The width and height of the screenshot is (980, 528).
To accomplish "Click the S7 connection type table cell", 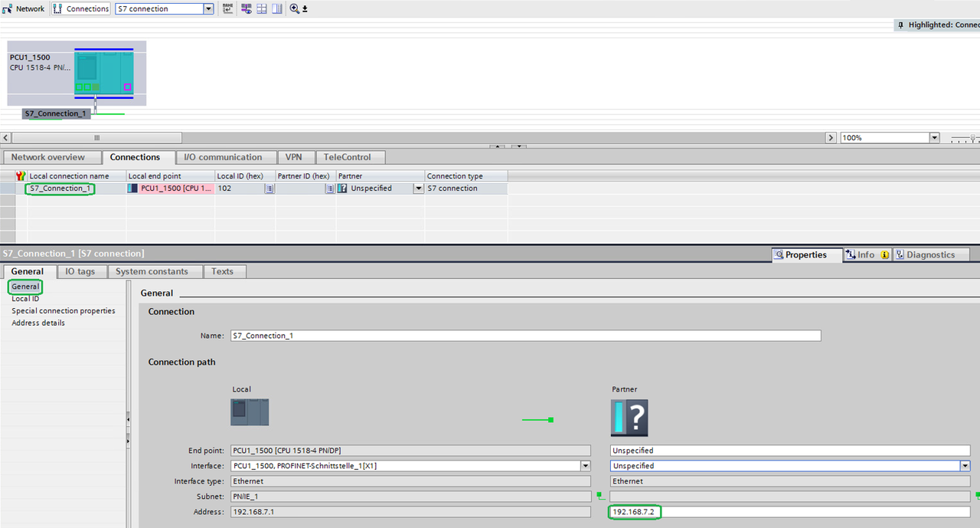I will (465, 189).
